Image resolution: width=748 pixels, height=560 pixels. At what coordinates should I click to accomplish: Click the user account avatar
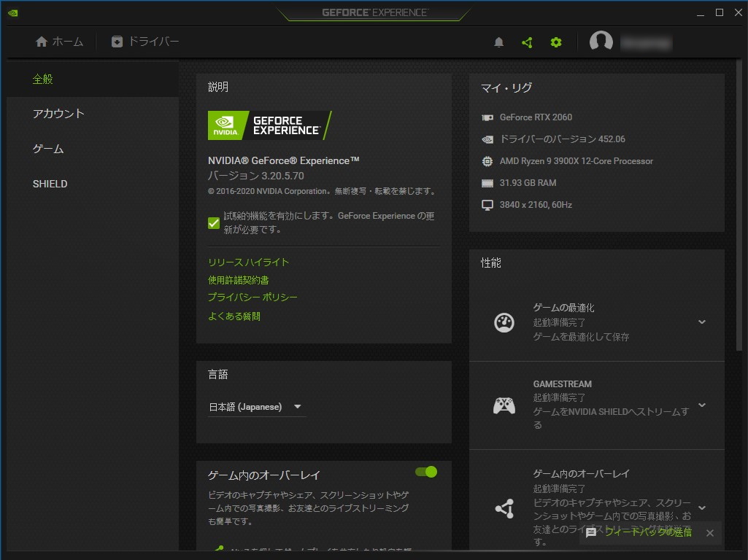(601, 42)
